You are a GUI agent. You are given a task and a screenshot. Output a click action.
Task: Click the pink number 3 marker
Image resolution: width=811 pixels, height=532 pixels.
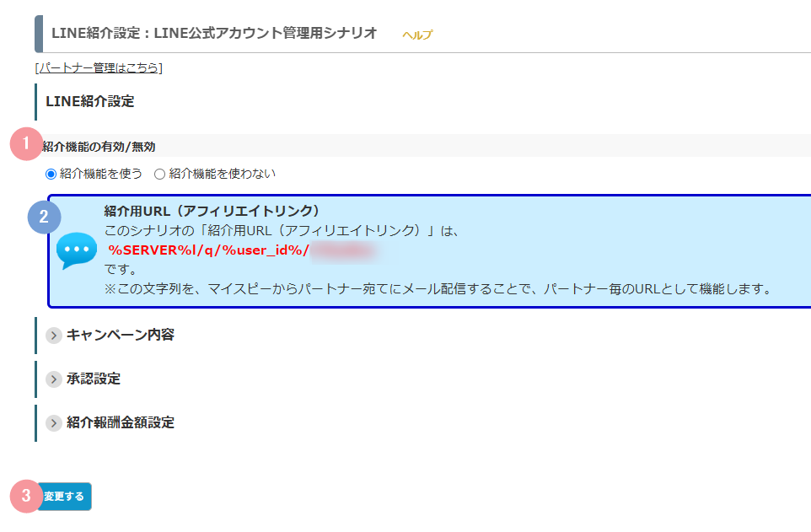[x=26, y=496]
